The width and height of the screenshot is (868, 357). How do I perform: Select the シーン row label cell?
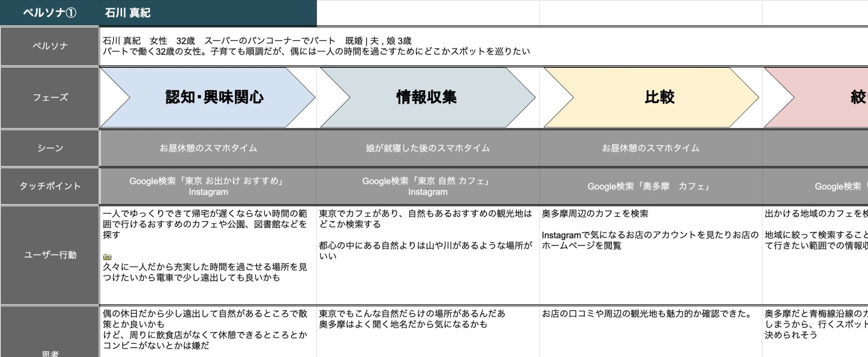click(50, 148)
